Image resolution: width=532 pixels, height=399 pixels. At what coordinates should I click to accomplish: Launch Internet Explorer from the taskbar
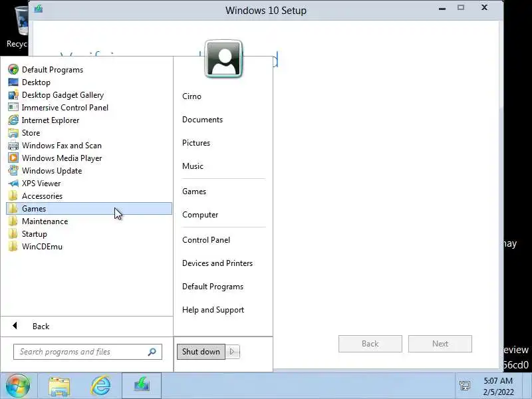101,386
